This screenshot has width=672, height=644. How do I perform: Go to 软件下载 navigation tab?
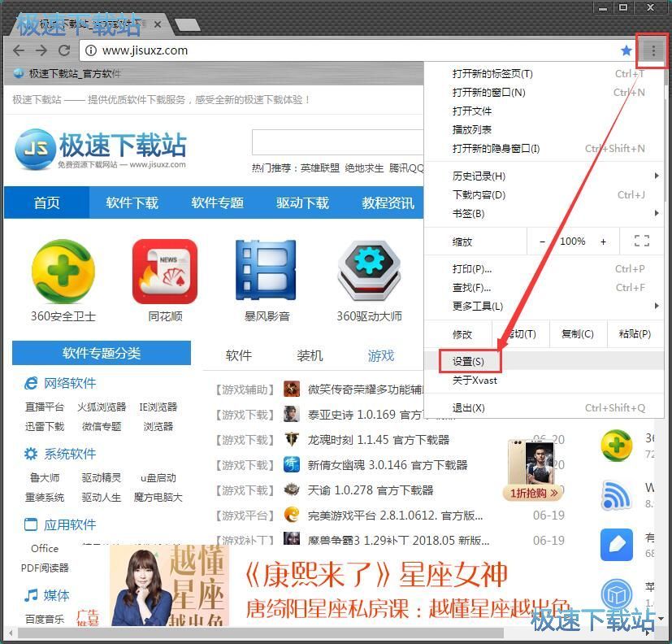132,202
